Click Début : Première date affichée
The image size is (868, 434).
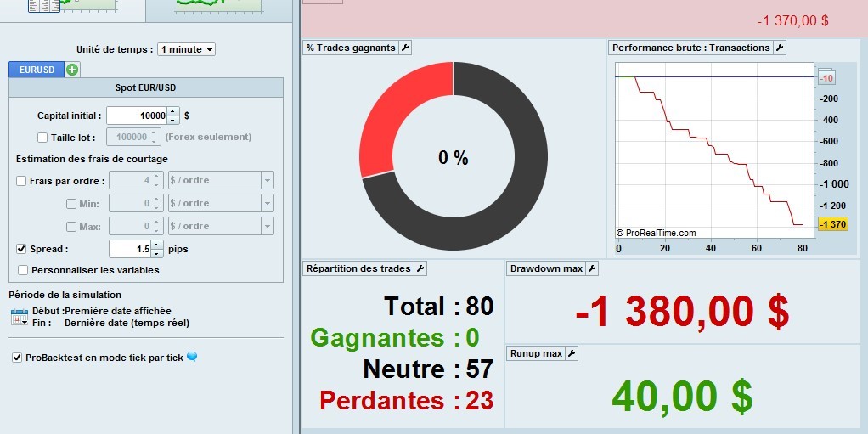click(102, 311)
